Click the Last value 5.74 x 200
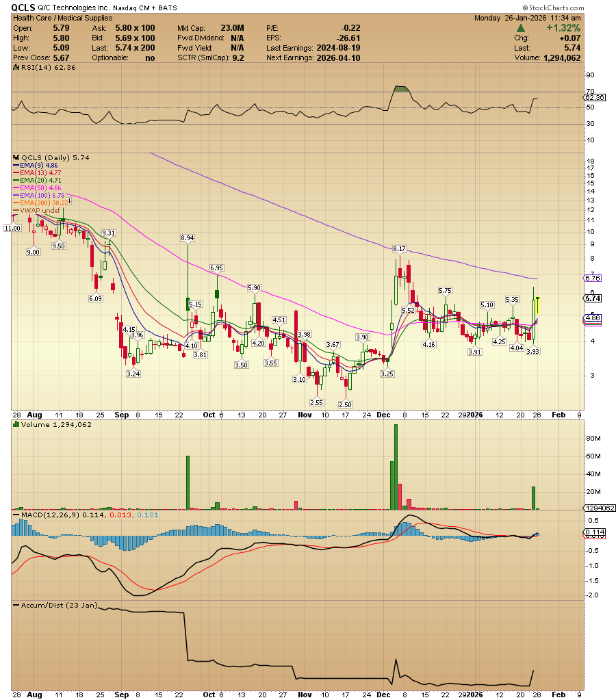616x700 pixels. 136,48
